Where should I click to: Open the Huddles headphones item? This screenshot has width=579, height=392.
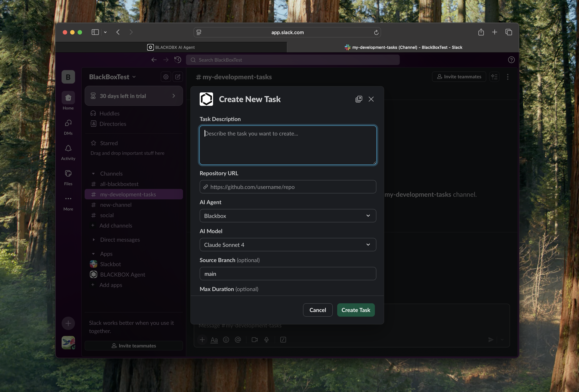(x=109, y=113)
